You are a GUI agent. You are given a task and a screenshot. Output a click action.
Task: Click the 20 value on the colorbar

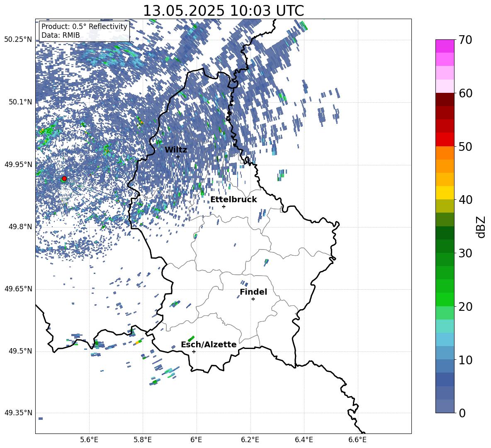[x=465, y=307]
